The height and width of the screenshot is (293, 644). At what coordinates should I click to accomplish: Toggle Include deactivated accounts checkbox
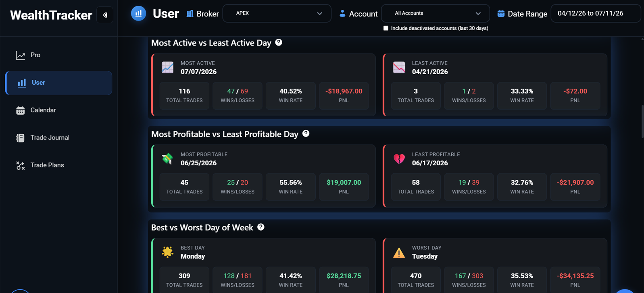(x=386, y=28)
